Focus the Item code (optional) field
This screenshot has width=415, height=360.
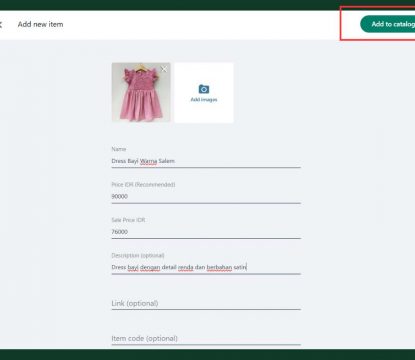[x=206, y=339]
